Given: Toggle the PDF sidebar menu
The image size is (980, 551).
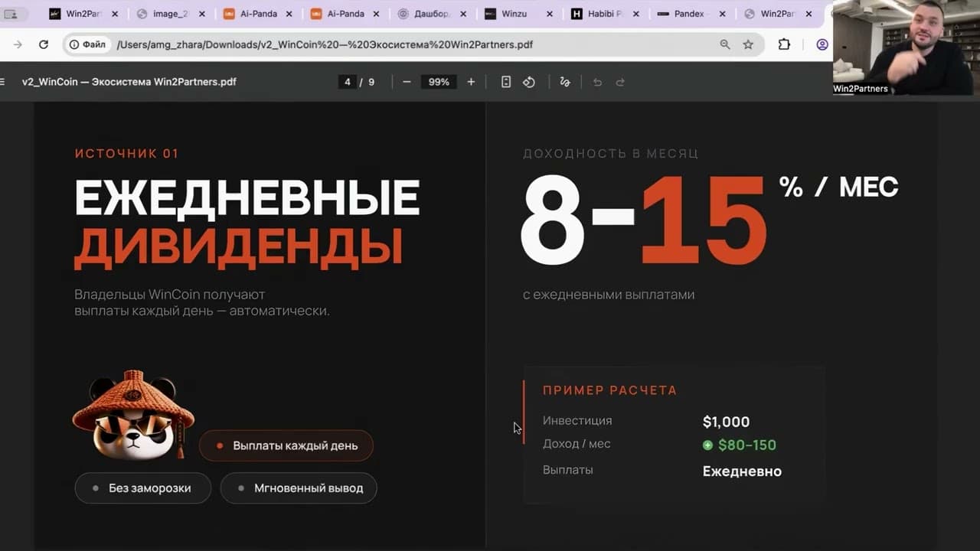Looking at the screenshot, I should pyautogui.click(x=2, y=82).
